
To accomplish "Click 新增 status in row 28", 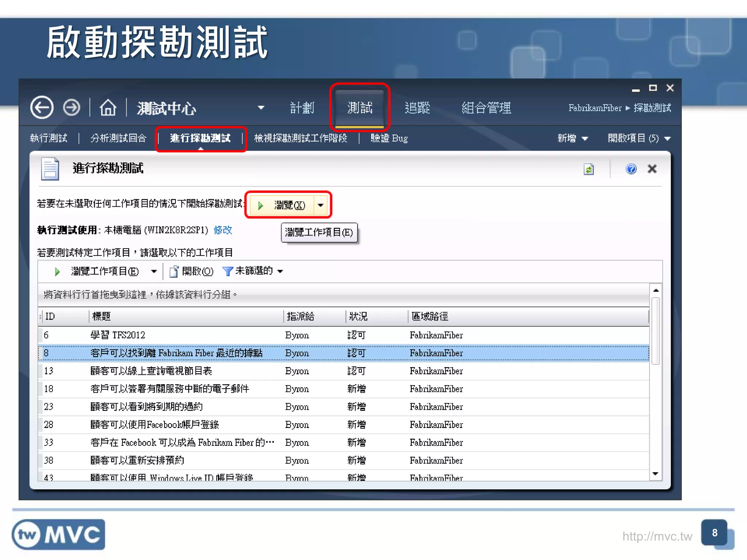I will tap(357, 424).
